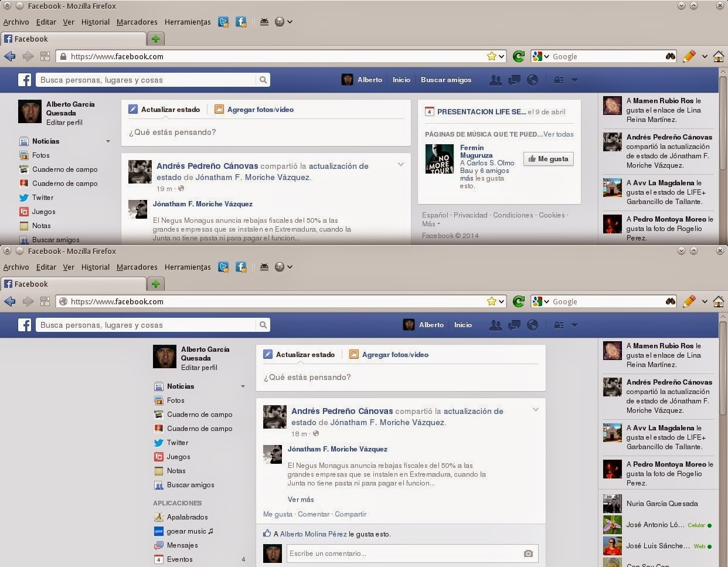Open Mensajes in the left sidebar

click(x=176, y=545)
